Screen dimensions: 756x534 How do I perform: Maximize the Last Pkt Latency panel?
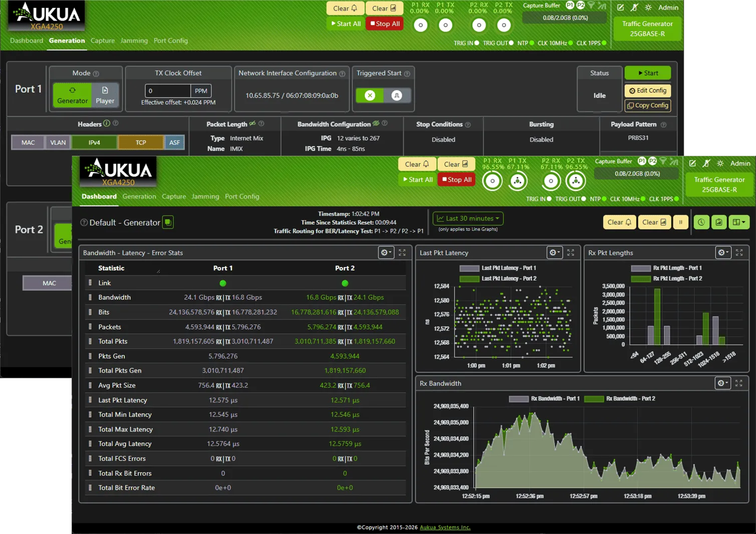click(571, 253)
